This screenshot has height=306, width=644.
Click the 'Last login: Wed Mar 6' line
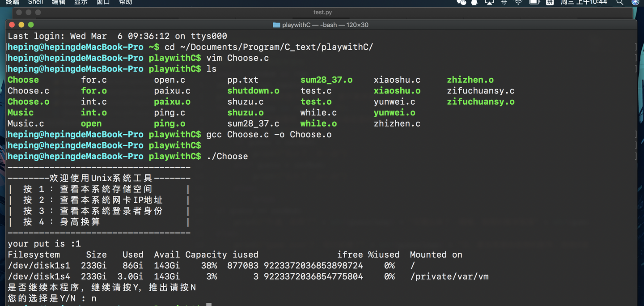117,36
